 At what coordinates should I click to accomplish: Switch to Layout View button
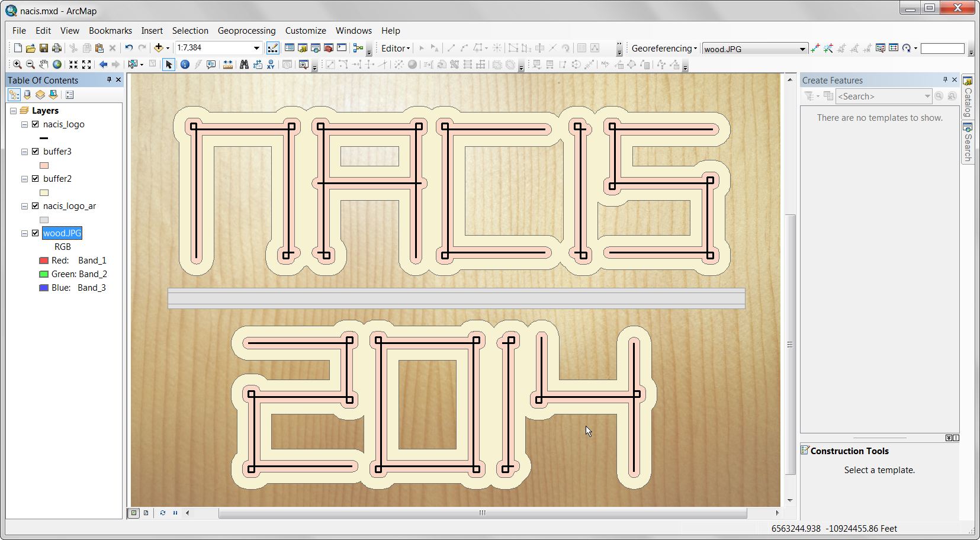[146, 513]
